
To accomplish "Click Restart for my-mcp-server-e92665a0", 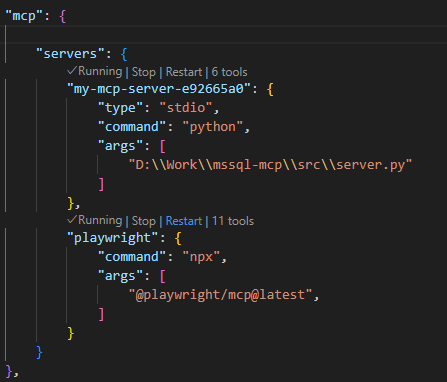I will [184, 72].
